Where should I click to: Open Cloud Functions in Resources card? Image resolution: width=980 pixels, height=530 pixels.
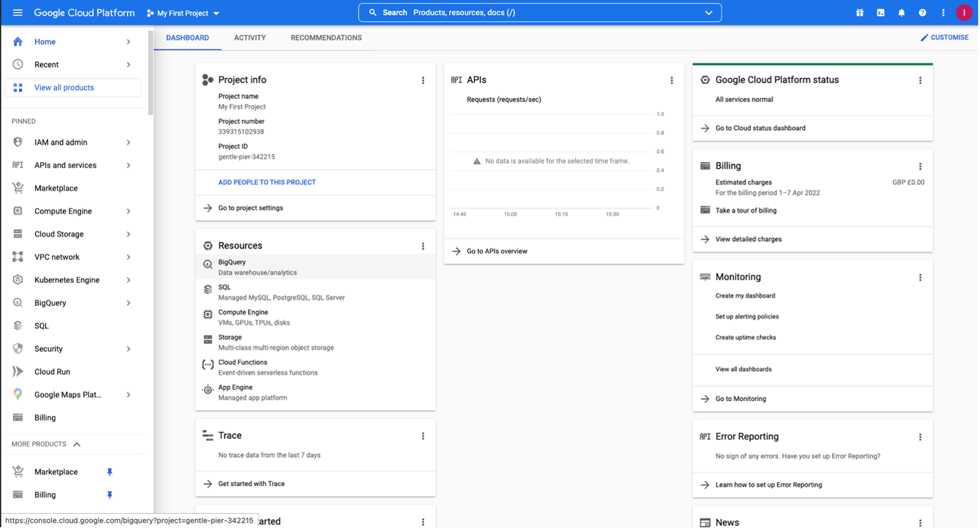point(315,367)
